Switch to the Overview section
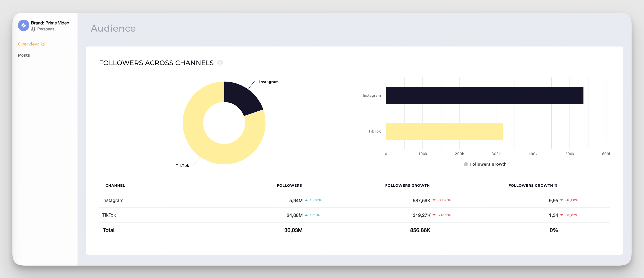Screen dimensions: 644x278 (28, 44)
